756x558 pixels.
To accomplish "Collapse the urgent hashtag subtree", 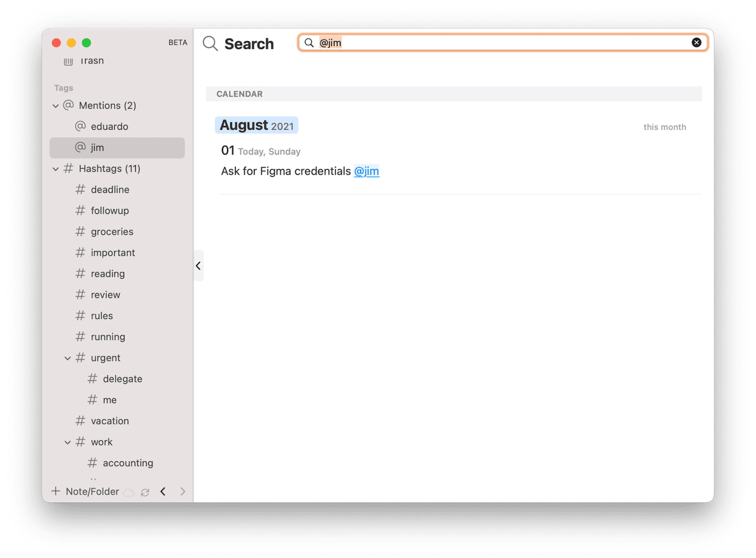I will click(68, 358).
